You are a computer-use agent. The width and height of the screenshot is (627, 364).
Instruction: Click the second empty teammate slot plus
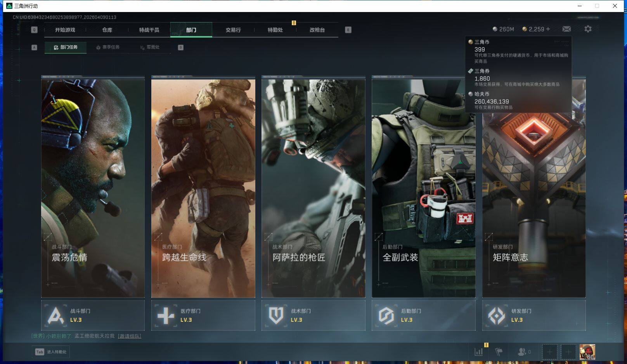click(x=568, y=352)
